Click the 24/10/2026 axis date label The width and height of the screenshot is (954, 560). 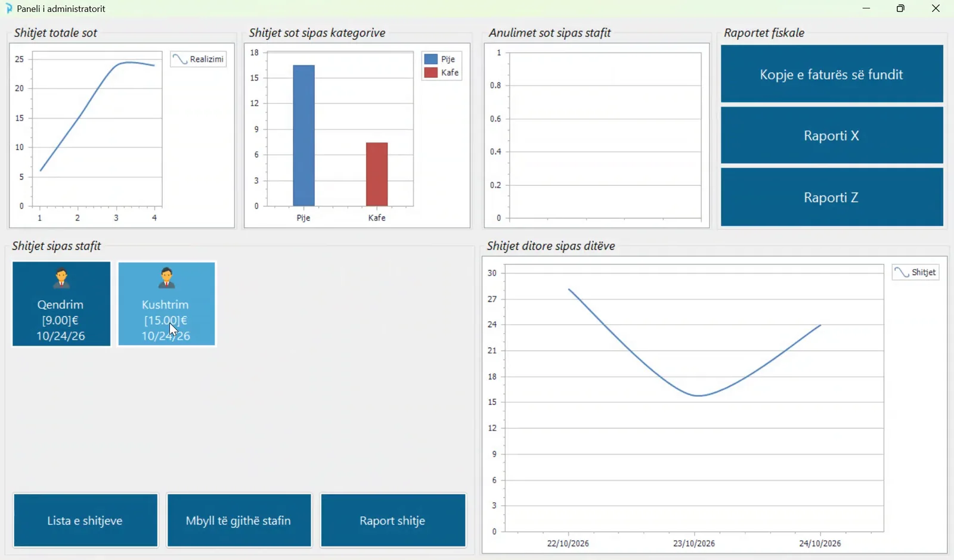click(820, 543)
